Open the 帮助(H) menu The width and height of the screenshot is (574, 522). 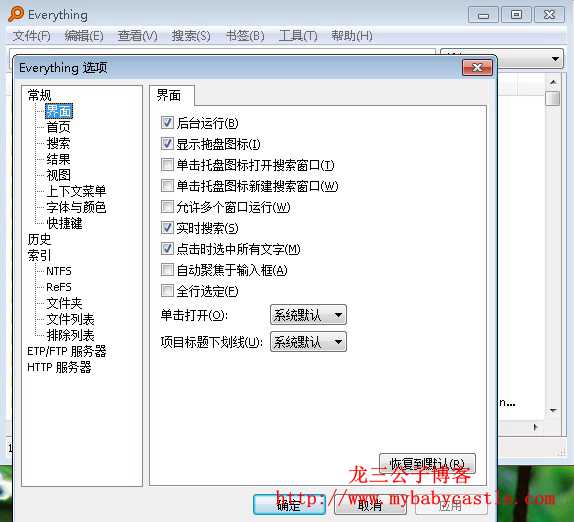pyautogui.click(x=352, y=36)
